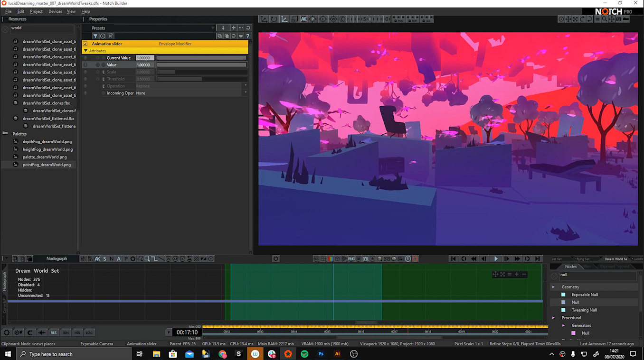The image size is (644, 360).
Task: Toggle the P button in the nodegraph toolbar
Action: [126, 259]
